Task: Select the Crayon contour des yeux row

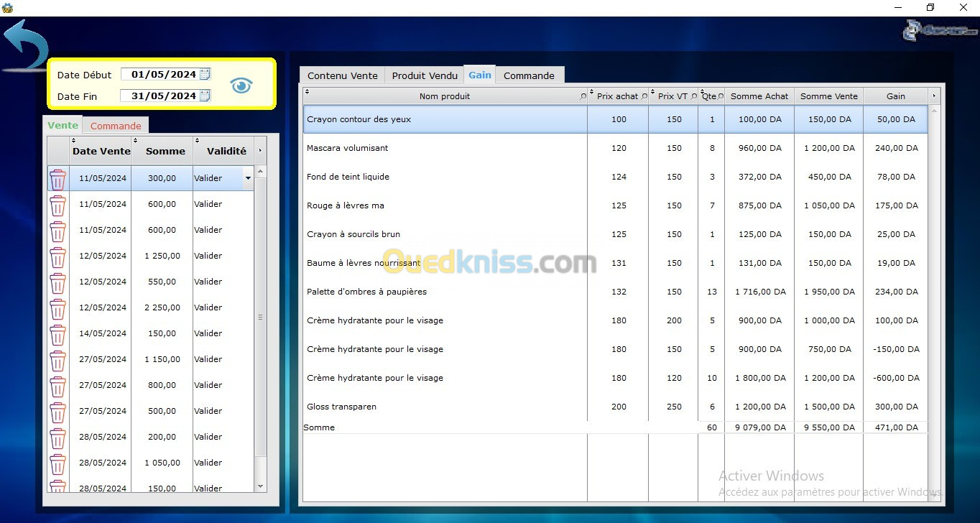Action: pos(616,119)
